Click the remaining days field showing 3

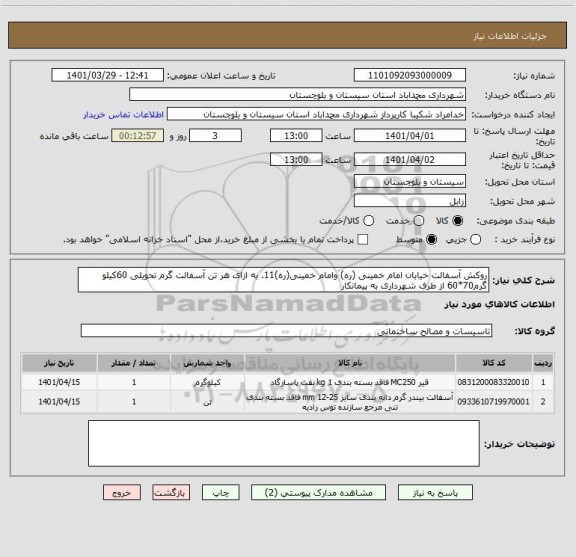(215, 136)
